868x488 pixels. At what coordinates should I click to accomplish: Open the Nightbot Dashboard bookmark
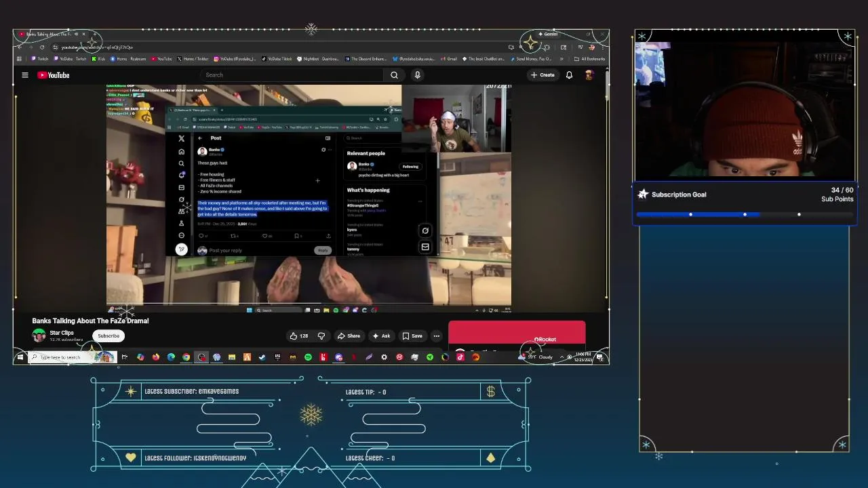tap(318, 59)
